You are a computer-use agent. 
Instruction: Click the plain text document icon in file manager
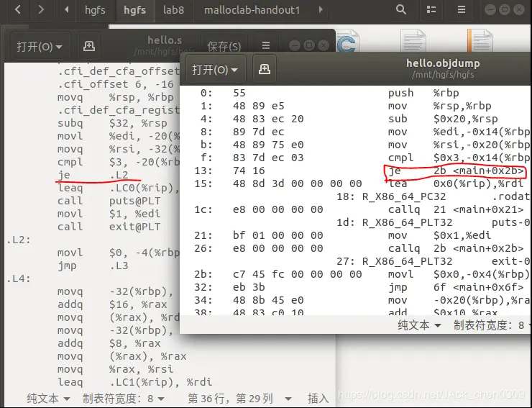point(413,41)
